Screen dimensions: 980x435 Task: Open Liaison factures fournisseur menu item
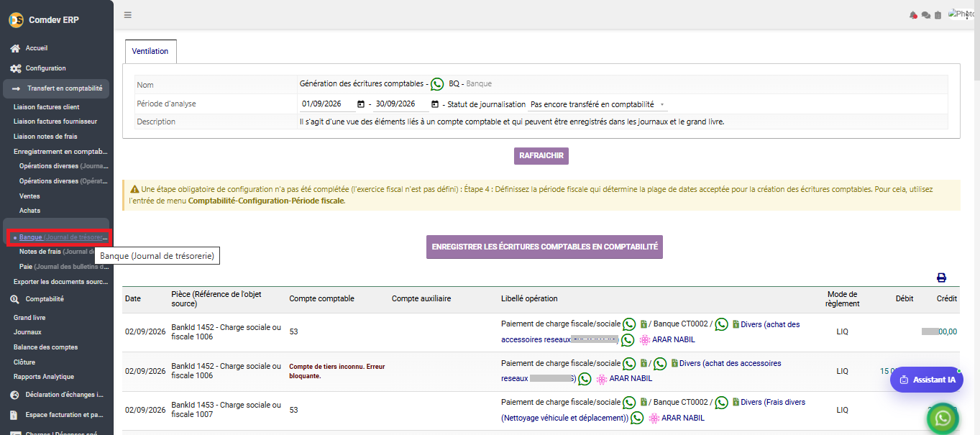coord(55,122)
